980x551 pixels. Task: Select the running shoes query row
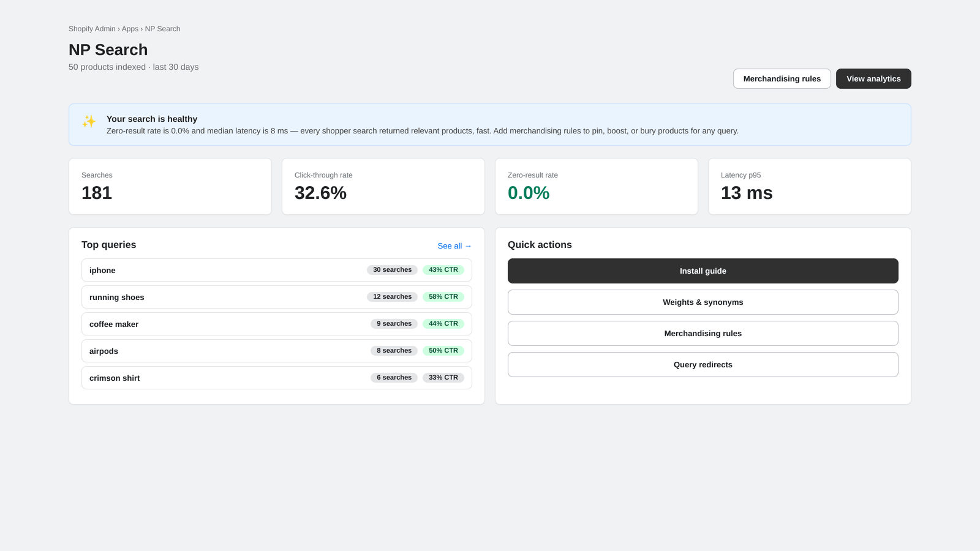[x=277, y=297]
